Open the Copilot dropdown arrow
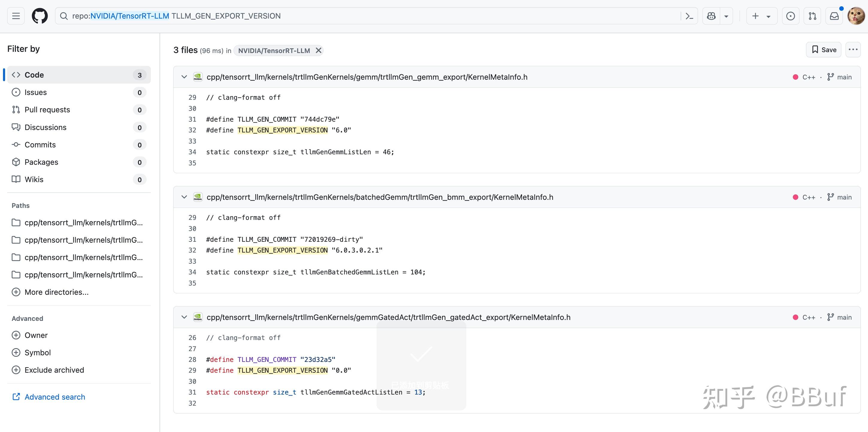The height and width of the screenshot is (432, 868). [x=726, y=16]
